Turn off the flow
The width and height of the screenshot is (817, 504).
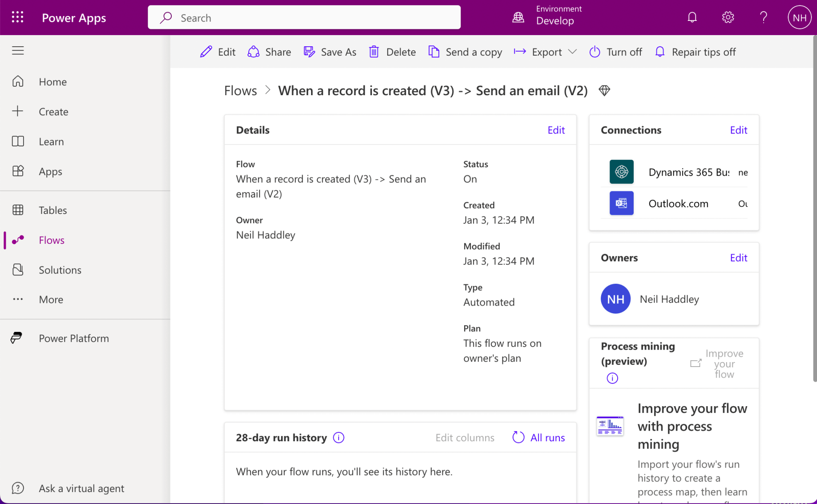point(615,52)
